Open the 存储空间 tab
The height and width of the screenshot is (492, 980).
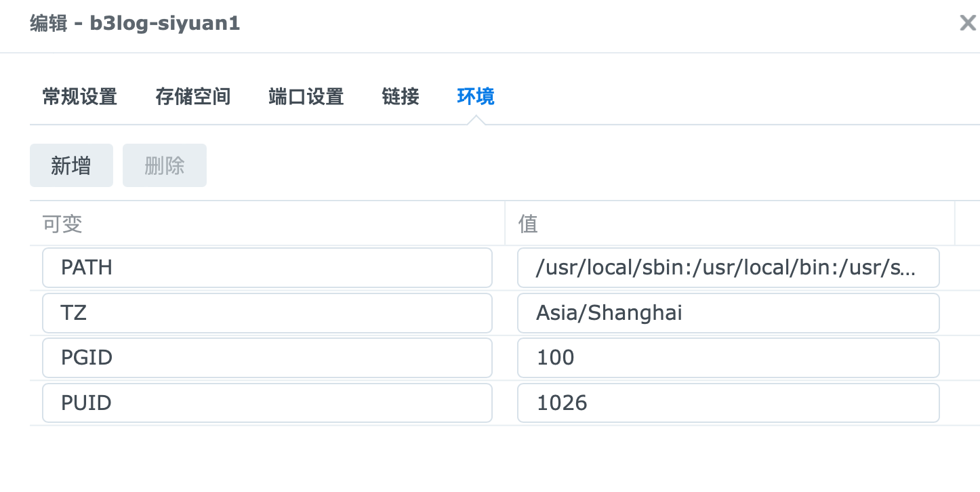[x=192, y=97]
